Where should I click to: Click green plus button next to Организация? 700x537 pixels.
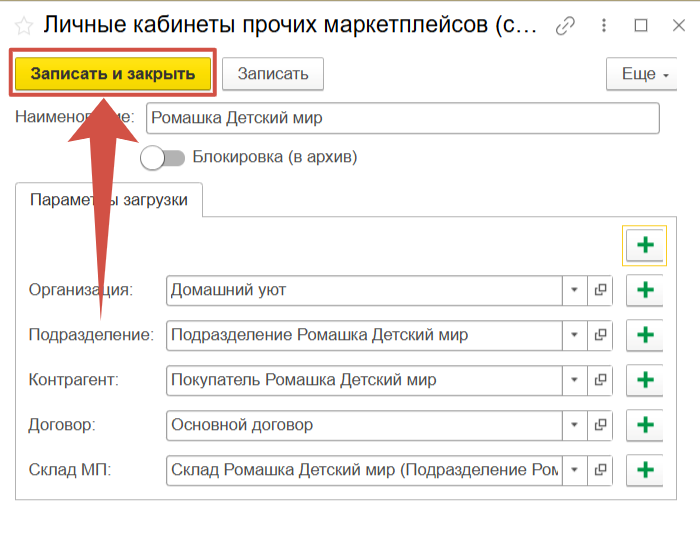pos(645,290)
